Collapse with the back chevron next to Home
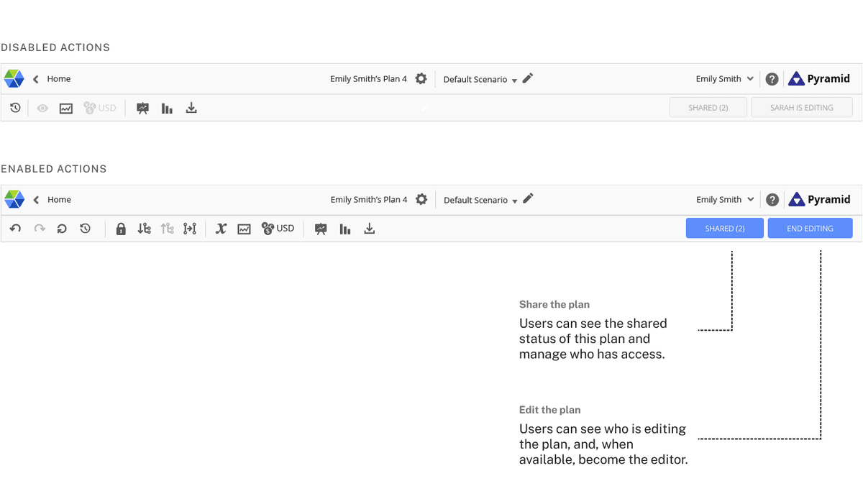Screen dimensions: 863x504 tap(35, 199)
